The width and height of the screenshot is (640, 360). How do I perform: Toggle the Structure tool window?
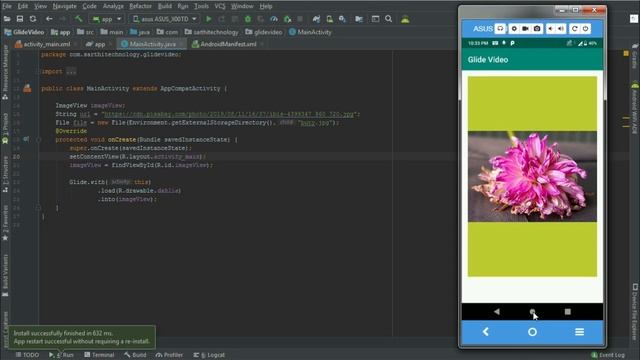(5, 174)
